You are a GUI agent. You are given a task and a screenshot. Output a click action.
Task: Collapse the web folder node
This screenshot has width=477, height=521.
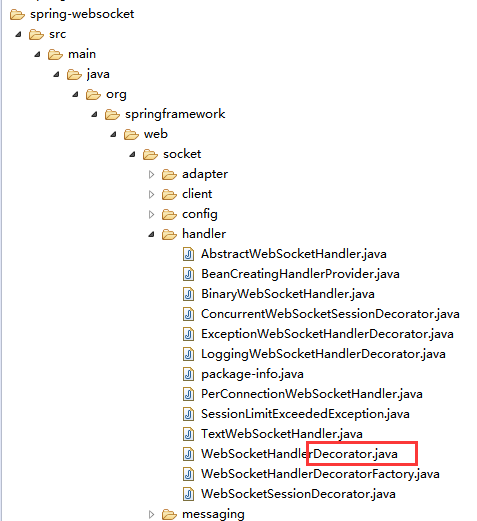113,134
